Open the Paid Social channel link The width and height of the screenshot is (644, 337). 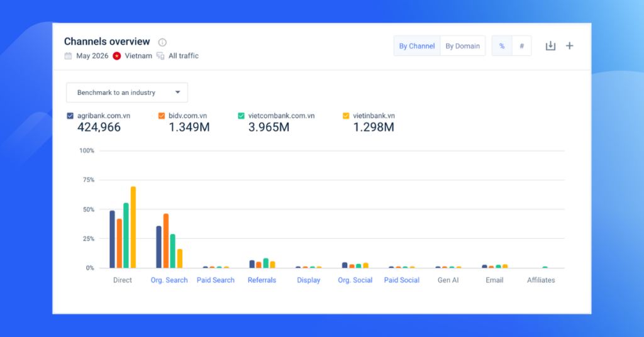click(402, 280)
